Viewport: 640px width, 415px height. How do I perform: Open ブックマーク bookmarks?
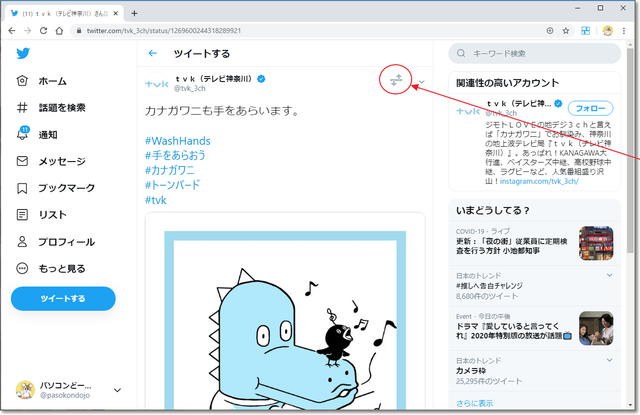point(56,188)
